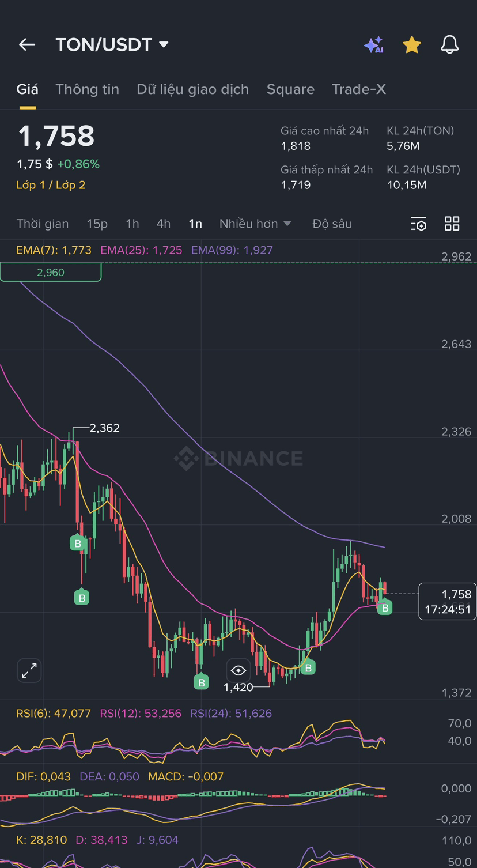Tap the Lớp 1 / Lớp 2 tag

click(x=51, y=185)
